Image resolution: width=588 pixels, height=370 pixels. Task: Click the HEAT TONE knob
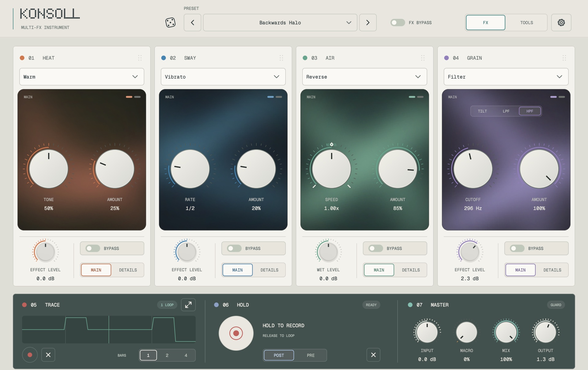48,169
